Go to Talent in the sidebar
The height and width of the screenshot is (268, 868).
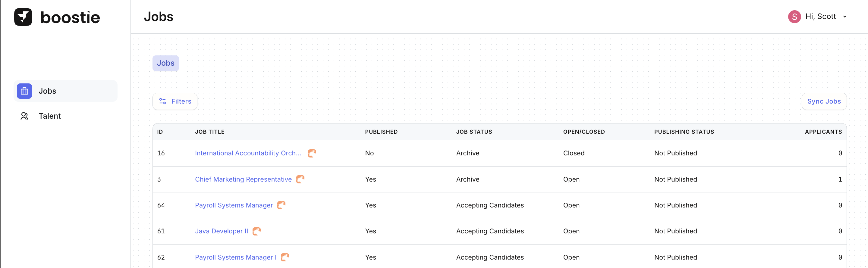click(x=49, y=116)
